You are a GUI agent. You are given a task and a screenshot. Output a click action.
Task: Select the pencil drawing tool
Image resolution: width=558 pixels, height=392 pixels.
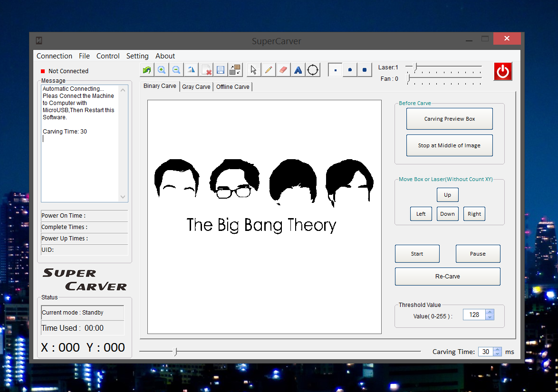click(x=269, y=70)
